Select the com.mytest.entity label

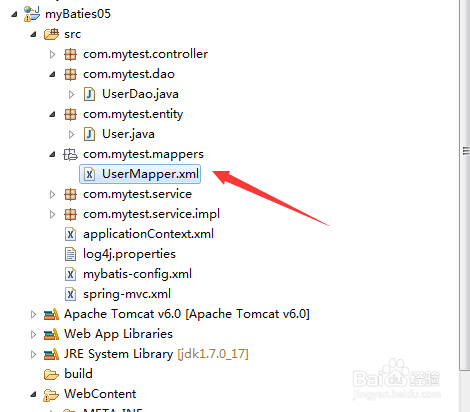[133, 114]
